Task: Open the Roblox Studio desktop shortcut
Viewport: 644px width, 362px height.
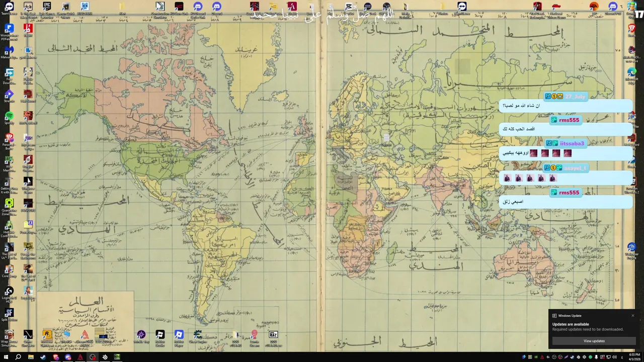Action: click(160, 337)
